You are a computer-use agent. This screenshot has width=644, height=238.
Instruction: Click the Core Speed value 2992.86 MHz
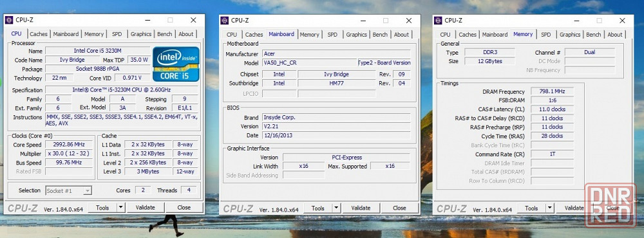[69, 145]
